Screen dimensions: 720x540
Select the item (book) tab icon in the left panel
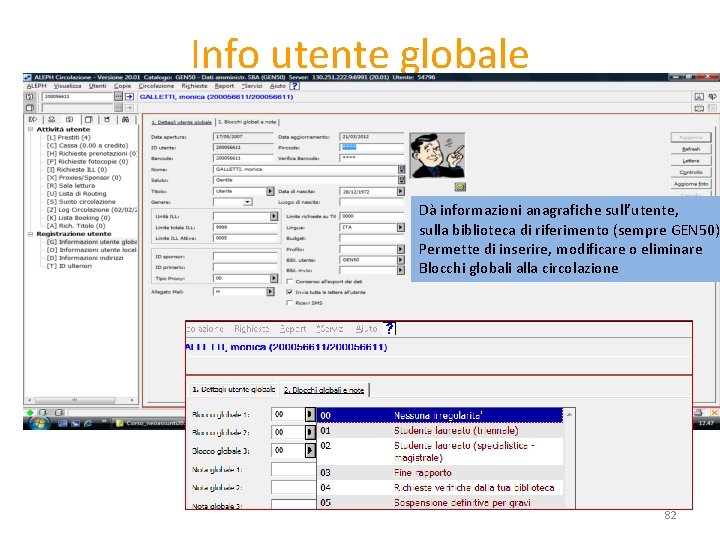(89, 119)
